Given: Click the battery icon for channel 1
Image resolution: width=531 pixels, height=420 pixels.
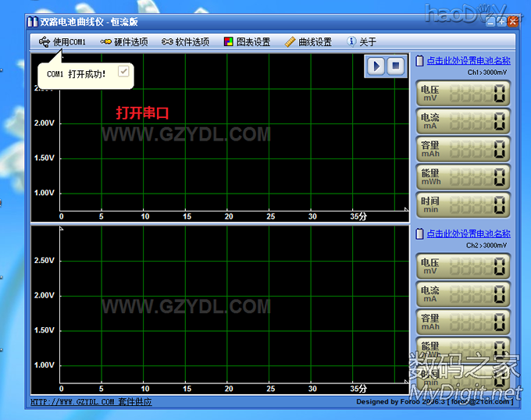Looking at the screenshot, I should [419, 60].
